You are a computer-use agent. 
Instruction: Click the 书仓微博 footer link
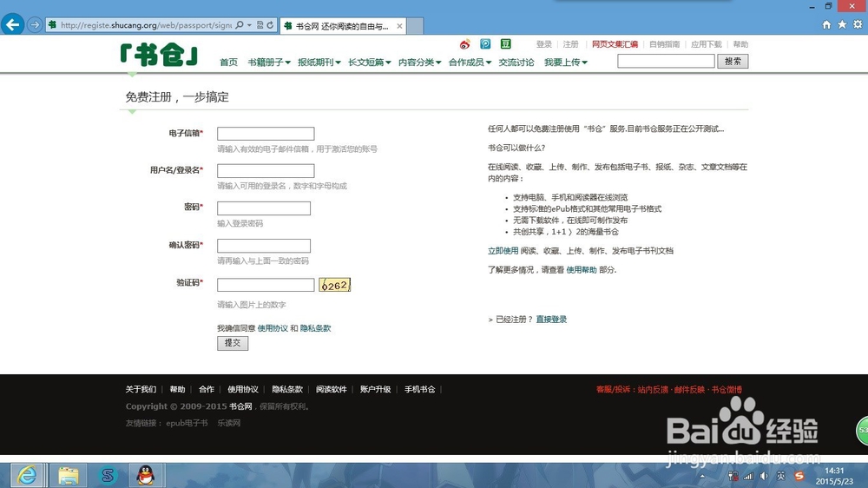[727, 390]
